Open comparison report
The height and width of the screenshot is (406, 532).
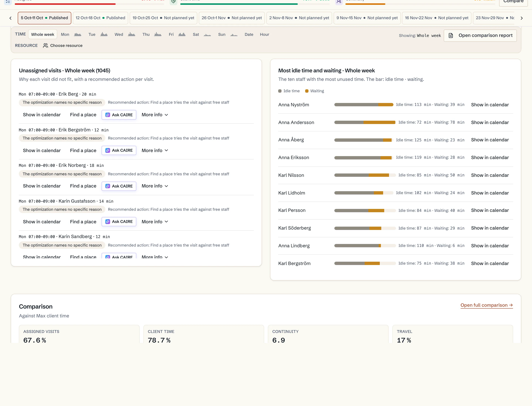coord(480,35)
